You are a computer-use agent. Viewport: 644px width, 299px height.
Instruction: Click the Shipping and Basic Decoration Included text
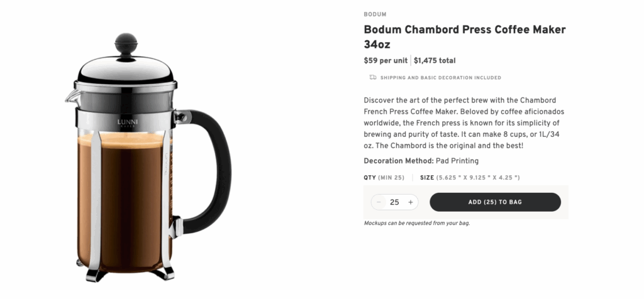(440, 78)
